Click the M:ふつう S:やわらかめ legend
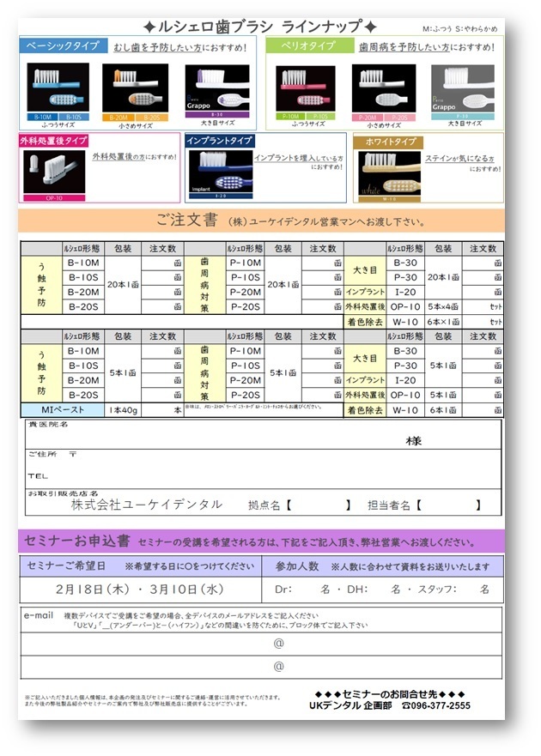The width and height of the screenshot is (541, 756). tap(460, 29)
